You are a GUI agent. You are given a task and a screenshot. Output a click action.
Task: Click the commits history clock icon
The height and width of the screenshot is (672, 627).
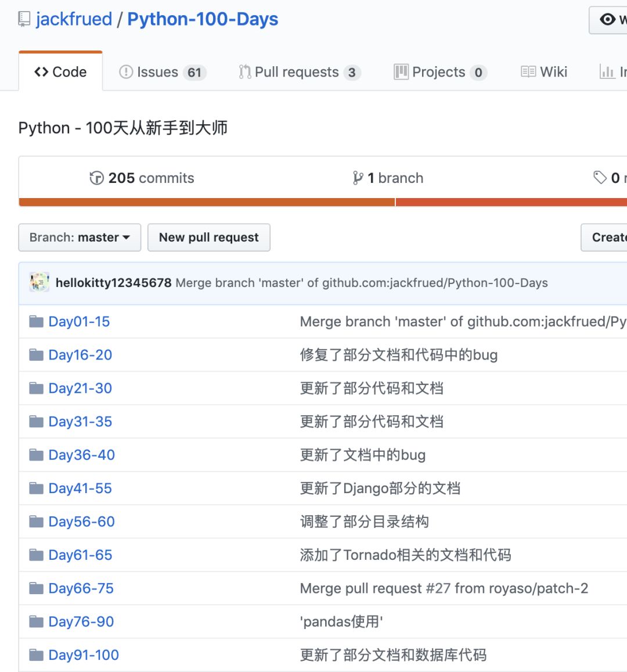[96, 178]
